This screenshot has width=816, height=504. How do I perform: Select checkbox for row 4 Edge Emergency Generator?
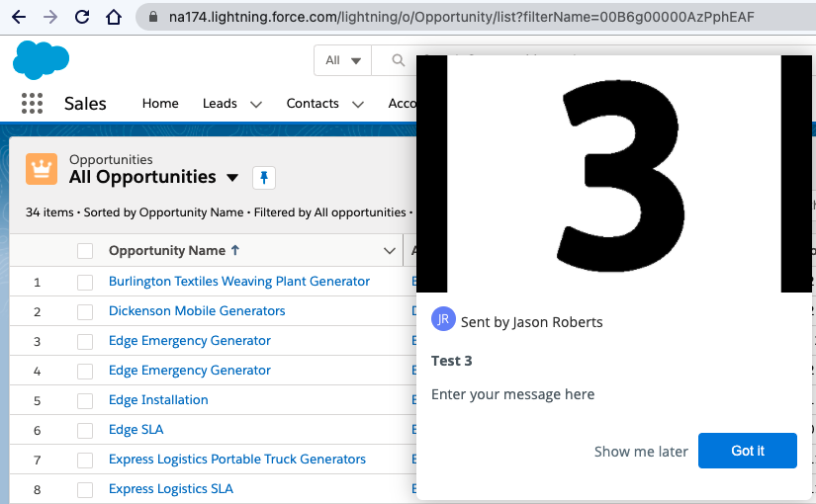[x=85, y=371]
